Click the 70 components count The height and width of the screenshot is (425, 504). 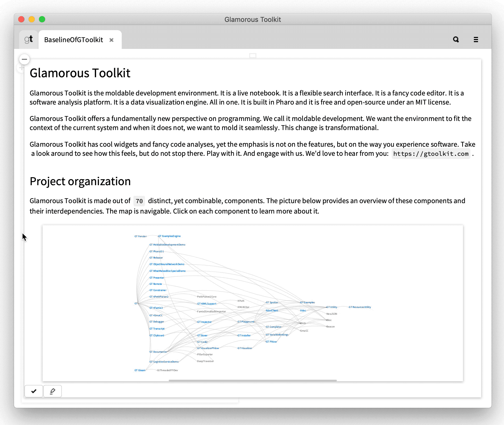pyautogui.click(x=139, y=201)
